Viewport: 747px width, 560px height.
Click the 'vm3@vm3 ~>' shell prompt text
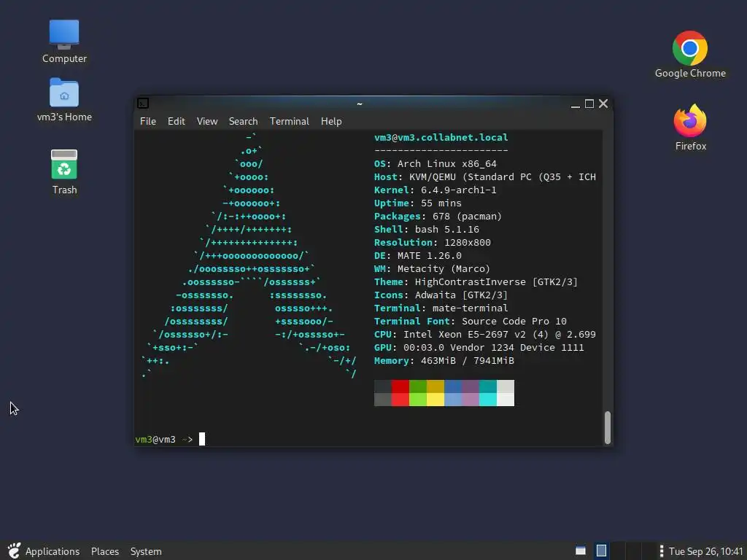tap(164, 440)
